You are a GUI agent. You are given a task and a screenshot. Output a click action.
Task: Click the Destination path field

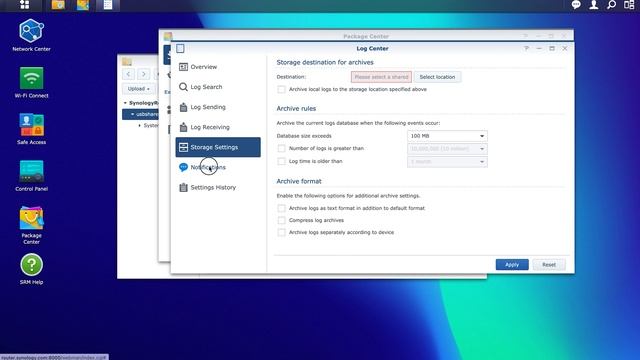(381, 77)
